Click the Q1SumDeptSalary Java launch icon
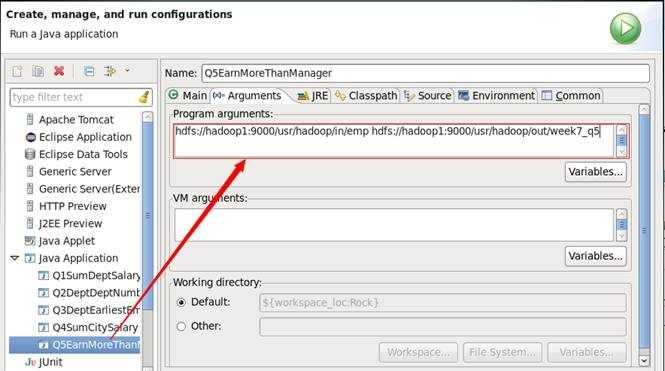Image resolution: width=665 pixels, height=371 pixels. [x=44, y=276]
